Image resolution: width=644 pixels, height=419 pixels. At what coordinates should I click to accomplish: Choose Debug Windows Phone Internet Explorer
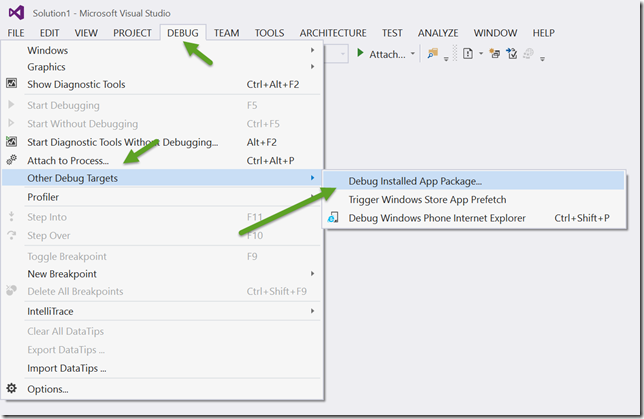point(474,218)
